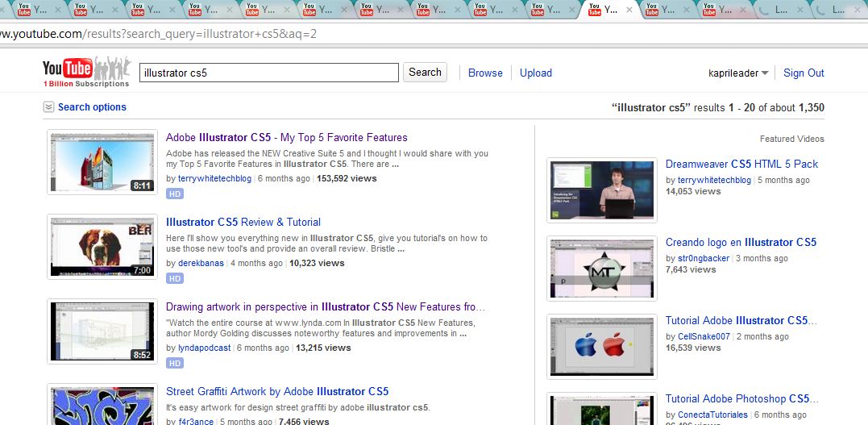The height and width of the screenshot is (425, 868).
Task: Click the Search options expand icon
Action: (48, 107)
